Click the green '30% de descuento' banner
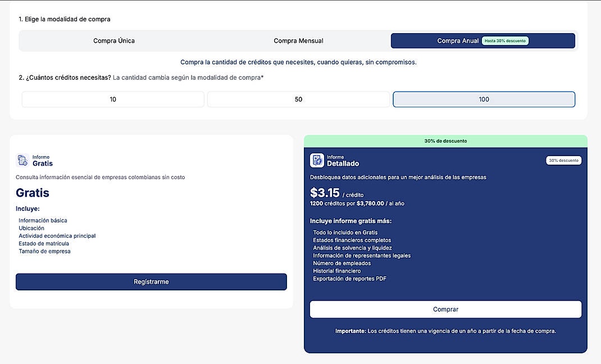 tap(445, 141)
